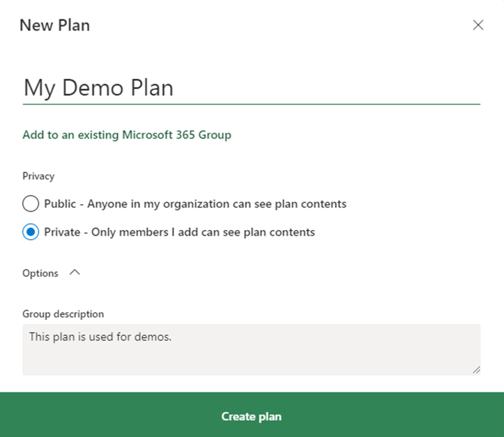The image size is (504, 437).
Task: Collapse the Options section label
Action: coord(40,273)
